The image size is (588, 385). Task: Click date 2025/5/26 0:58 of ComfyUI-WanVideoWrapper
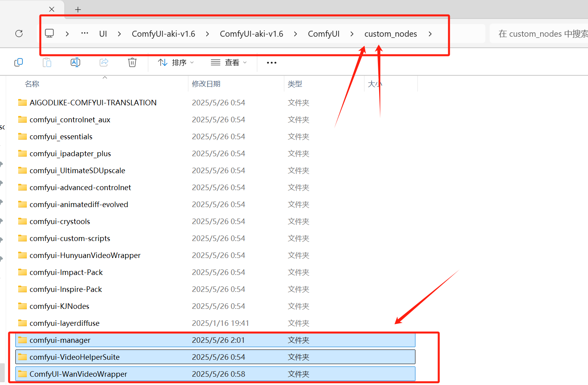(x=218, y=374)
